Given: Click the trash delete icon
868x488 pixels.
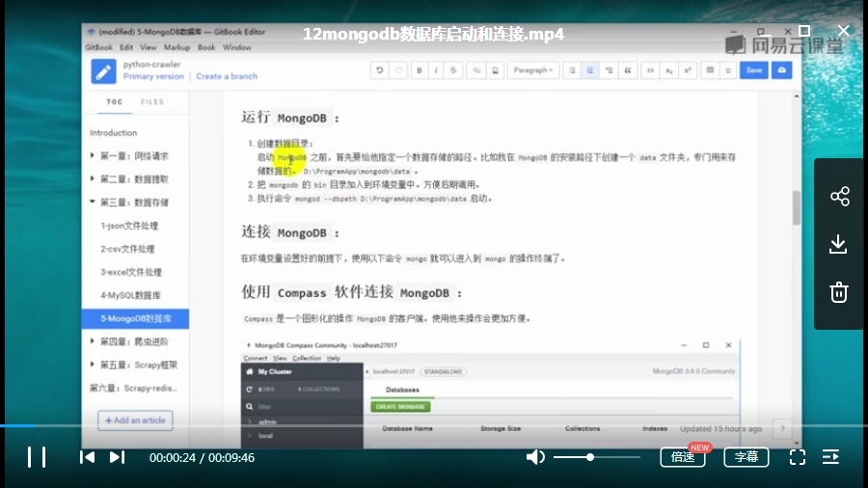Looking at the screenshot, I should point(839,292).
